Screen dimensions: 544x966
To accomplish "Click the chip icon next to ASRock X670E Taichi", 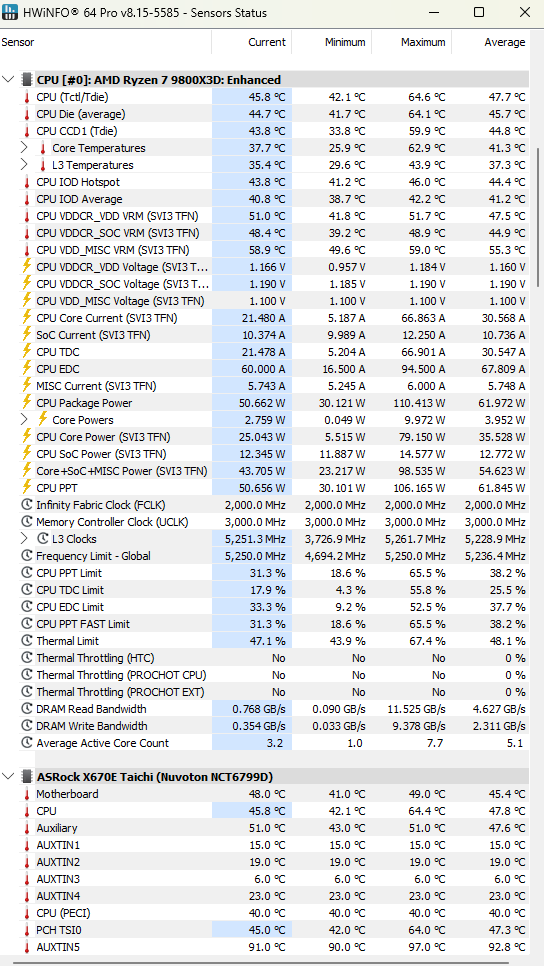I will [26, 777].
